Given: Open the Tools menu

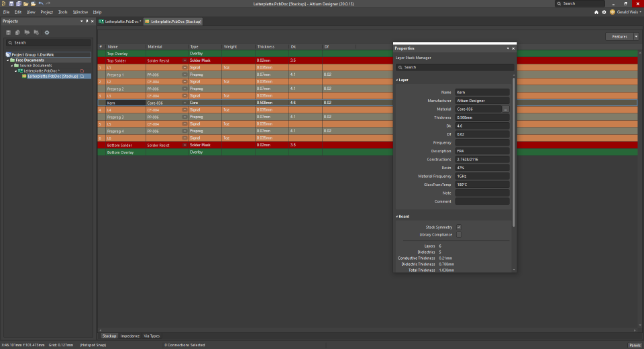Looking at the screenshot, I should (62, 12).
